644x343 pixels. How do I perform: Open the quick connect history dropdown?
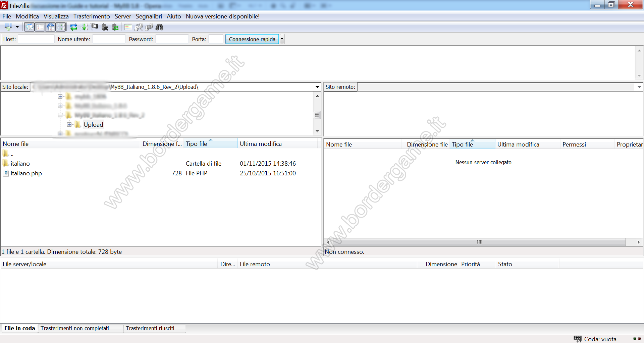tap(282, 39)
